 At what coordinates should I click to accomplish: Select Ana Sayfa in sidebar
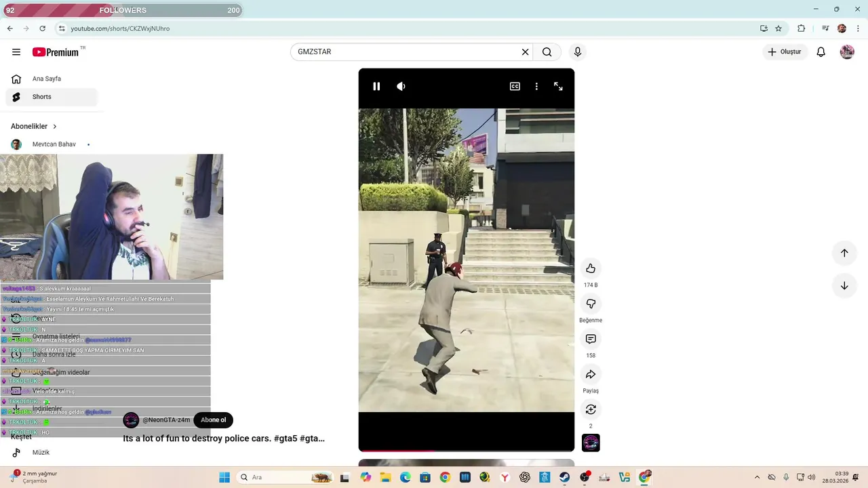pyautogui.click(x=52, y=79)
